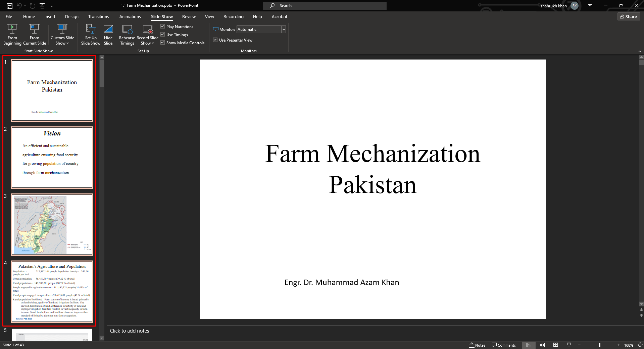Switch to the Transitions tab

(98, 16)
